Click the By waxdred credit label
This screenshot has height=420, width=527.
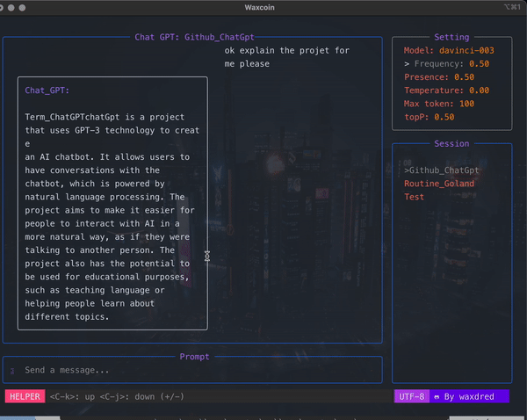(x=469, y=397)
